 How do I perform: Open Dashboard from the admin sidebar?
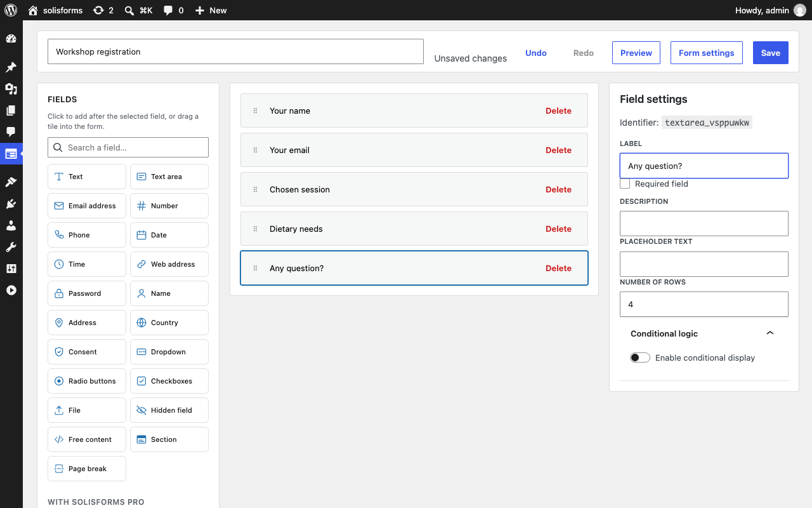coord(11,39)
